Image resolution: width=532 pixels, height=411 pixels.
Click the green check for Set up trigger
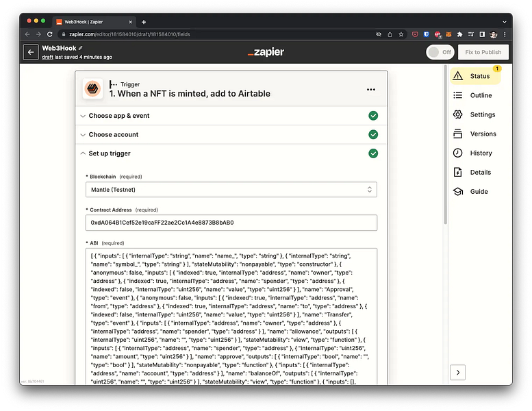coord(373,153)
